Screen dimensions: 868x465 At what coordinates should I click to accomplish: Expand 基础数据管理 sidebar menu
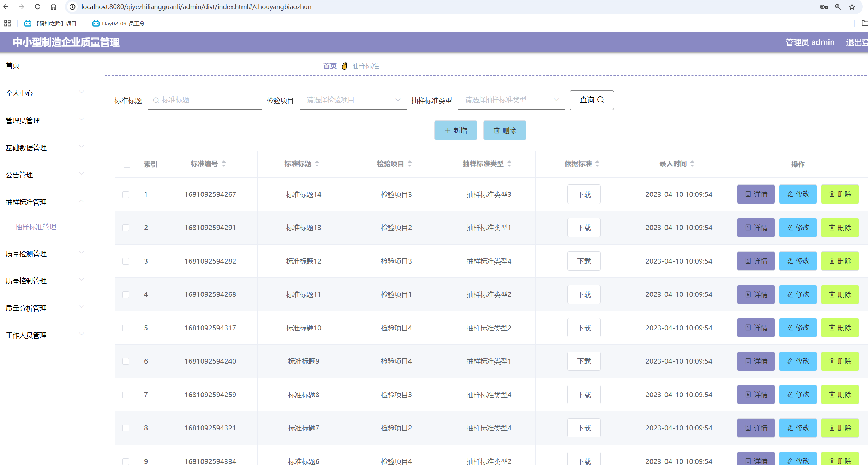pyautogui.click(x=44, y=147)
